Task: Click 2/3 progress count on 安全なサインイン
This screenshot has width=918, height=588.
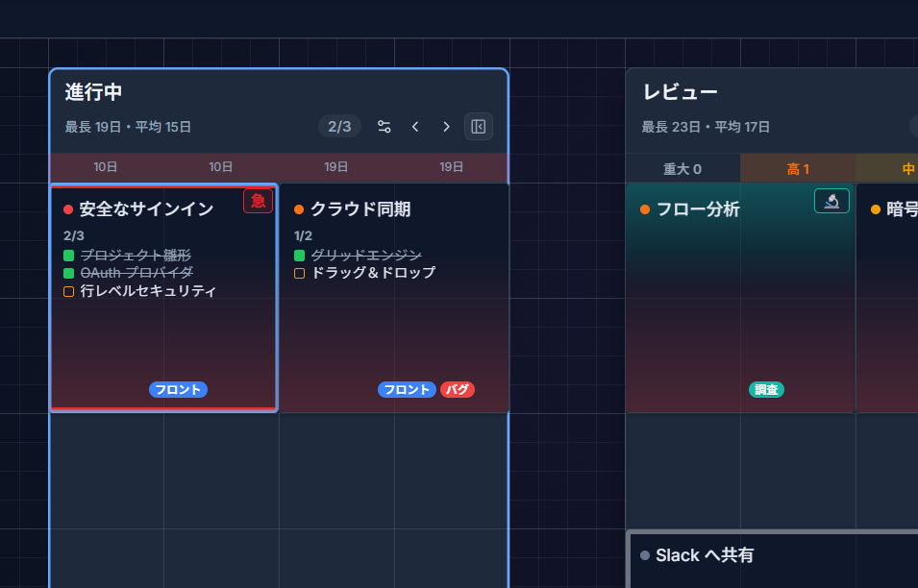Action: [x=74, y=235]
